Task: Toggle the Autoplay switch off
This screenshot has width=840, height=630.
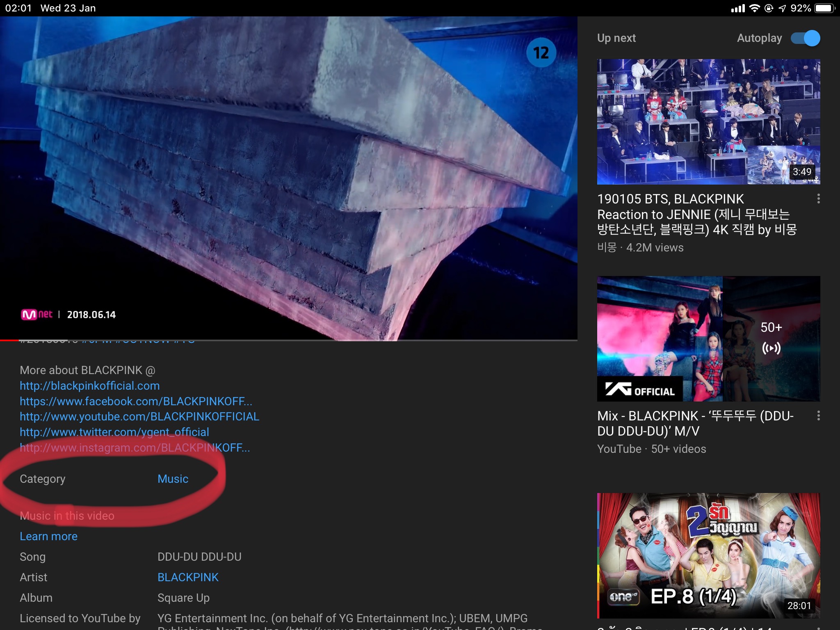Action: pyautogui.click(x=805, y=38)
